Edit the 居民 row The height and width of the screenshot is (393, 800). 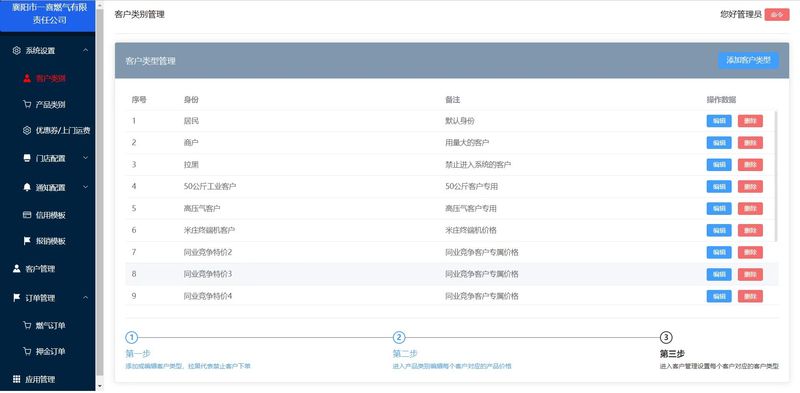click(x=719, y=121)
